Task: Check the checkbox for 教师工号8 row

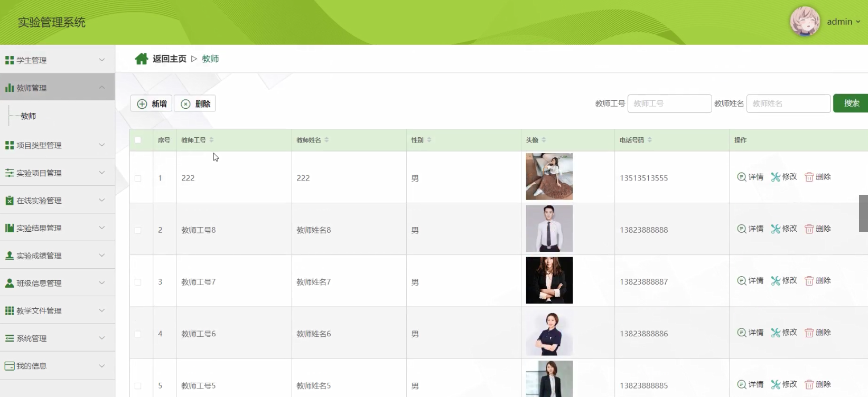Action: (x=138, y=230)
